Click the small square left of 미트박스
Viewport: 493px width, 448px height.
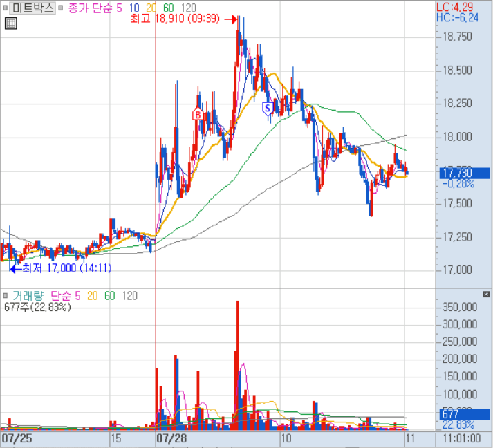(x=5, y=8)
